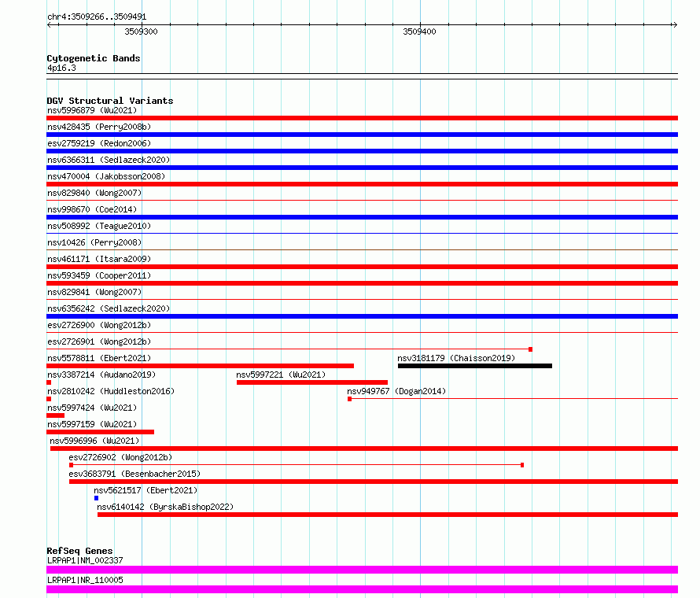
Task: Click the LRPAP1|NM_002337 gene label
Action: (x=85, y=560)
